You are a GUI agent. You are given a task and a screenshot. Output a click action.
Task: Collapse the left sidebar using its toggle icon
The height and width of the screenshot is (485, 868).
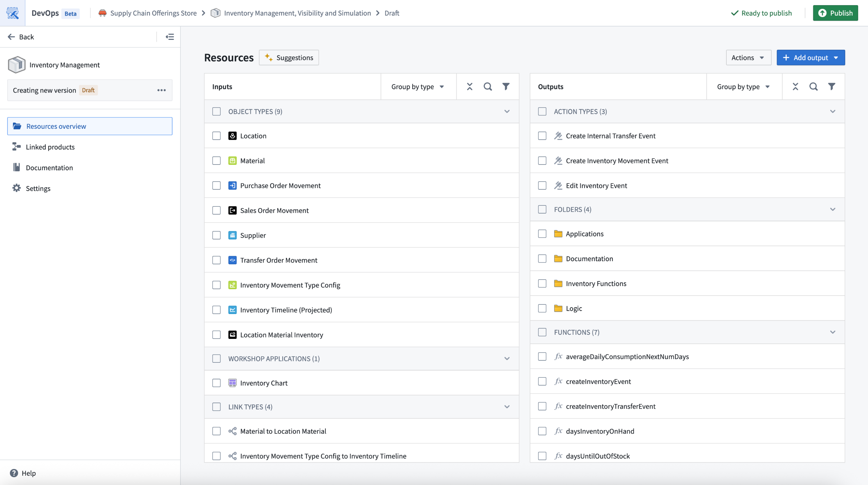click(x=170, y=36)
